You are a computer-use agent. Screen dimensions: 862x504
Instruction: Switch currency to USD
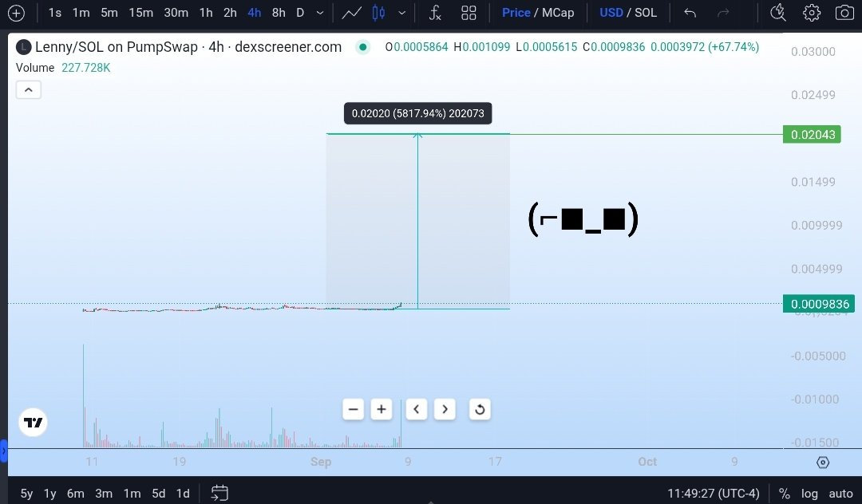click(x=611, y=13)
